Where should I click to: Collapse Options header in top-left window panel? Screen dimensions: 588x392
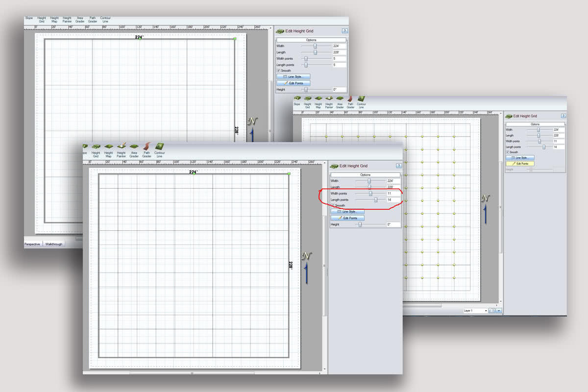click(311, 40)
